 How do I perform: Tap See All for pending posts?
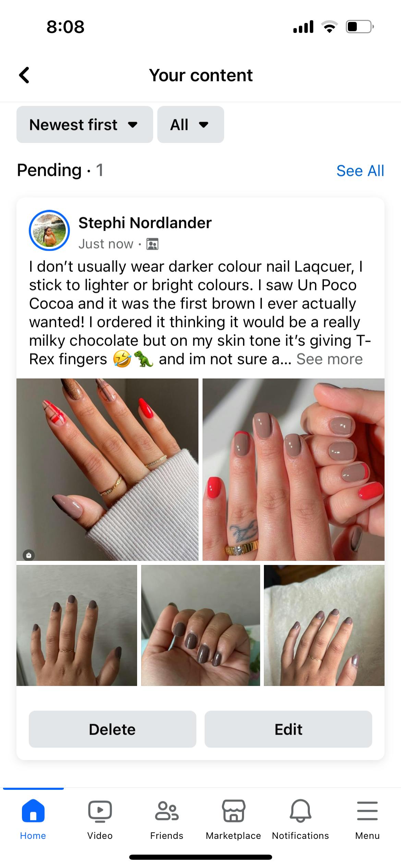pyautogui.click(x=360, y=171)
